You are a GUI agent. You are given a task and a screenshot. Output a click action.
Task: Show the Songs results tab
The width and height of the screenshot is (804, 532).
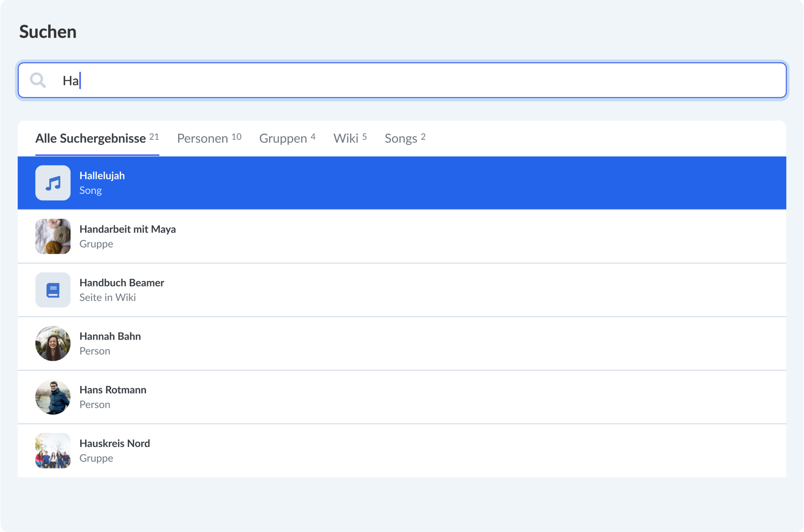[405, 138]
